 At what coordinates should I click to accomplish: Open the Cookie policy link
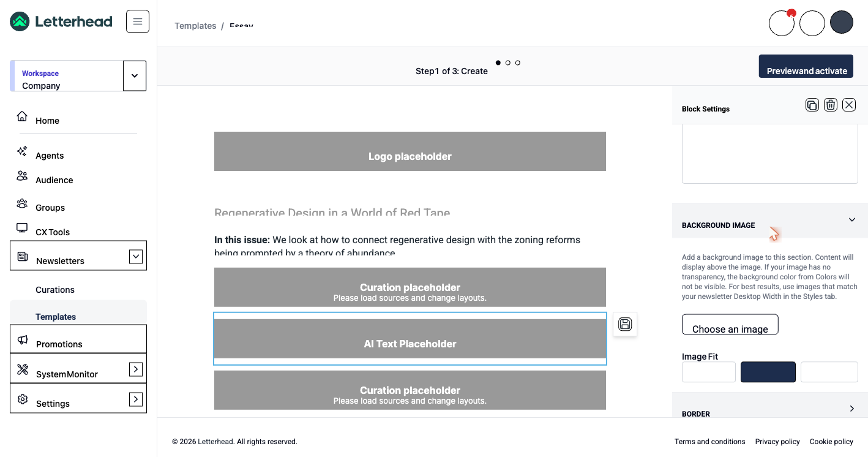click(x=831, y=442)
